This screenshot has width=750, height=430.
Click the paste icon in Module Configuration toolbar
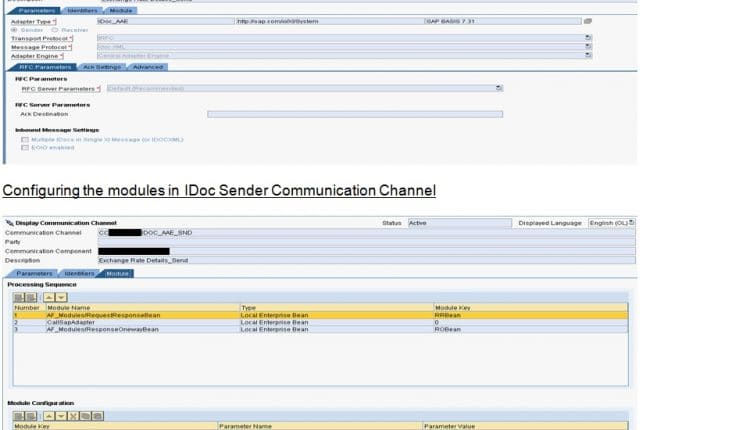[98, 416]
